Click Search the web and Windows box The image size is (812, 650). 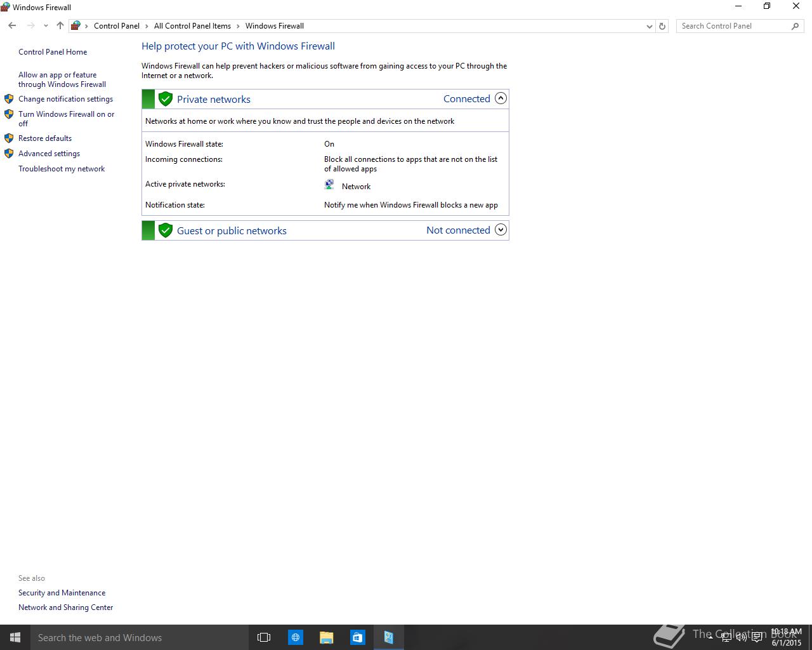click(139, 637)
